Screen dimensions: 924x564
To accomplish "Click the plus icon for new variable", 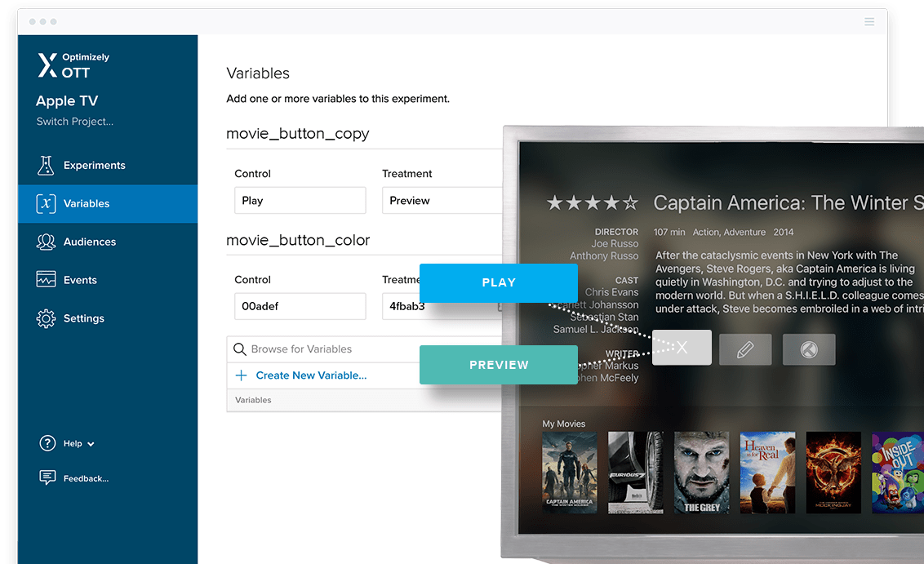I will [x=241, y=375].
